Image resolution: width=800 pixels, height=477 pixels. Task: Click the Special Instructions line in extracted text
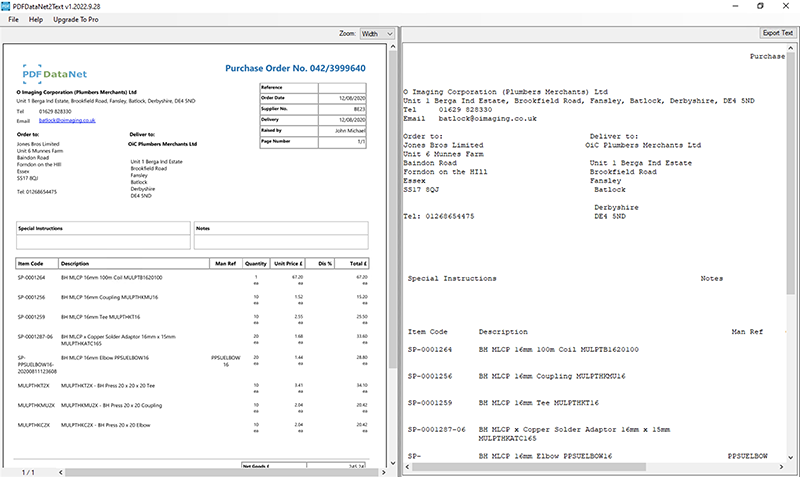[x=452, y=279]
